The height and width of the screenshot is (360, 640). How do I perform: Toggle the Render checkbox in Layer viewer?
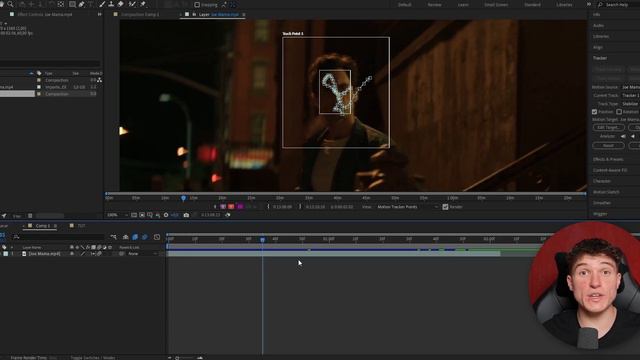445,207
